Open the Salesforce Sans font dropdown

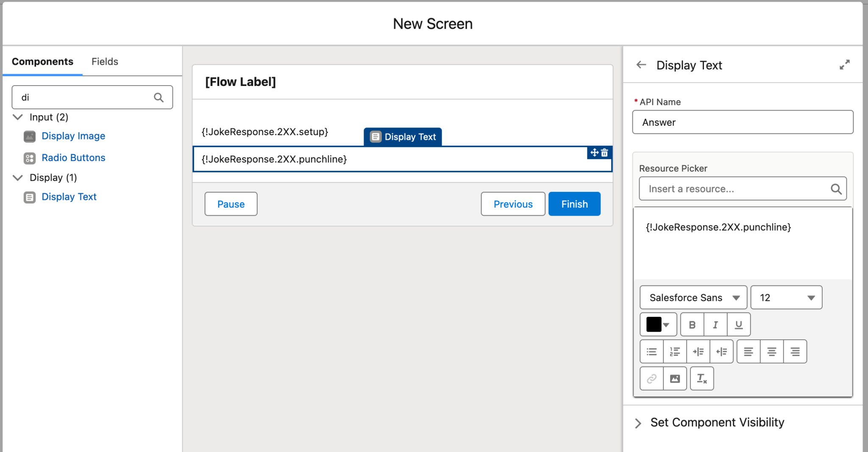(693, 297)
